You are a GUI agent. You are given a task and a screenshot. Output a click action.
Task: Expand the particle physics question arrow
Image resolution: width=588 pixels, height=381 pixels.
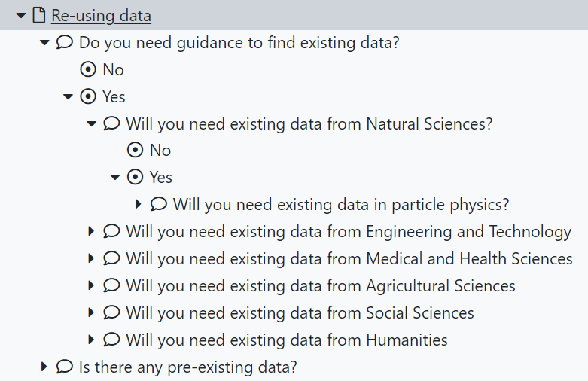138,204
